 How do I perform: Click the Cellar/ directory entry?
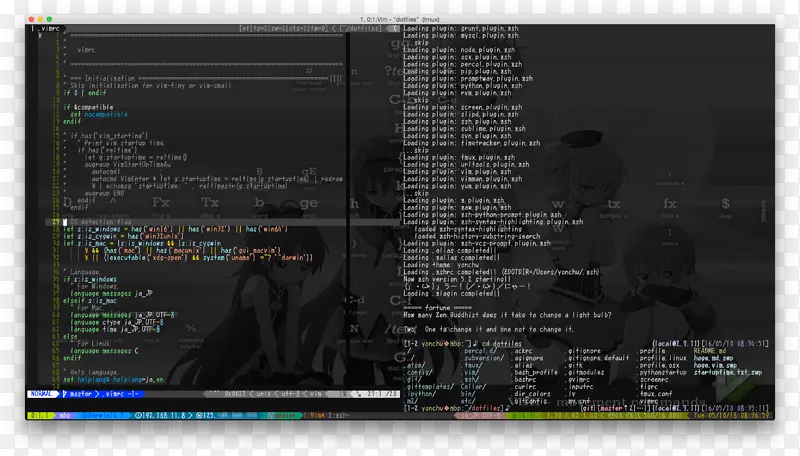click(x=473, y=387)
